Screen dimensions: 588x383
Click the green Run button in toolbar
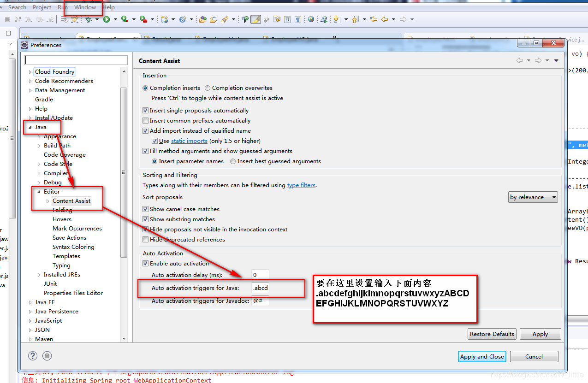click(x=107, y=19)
